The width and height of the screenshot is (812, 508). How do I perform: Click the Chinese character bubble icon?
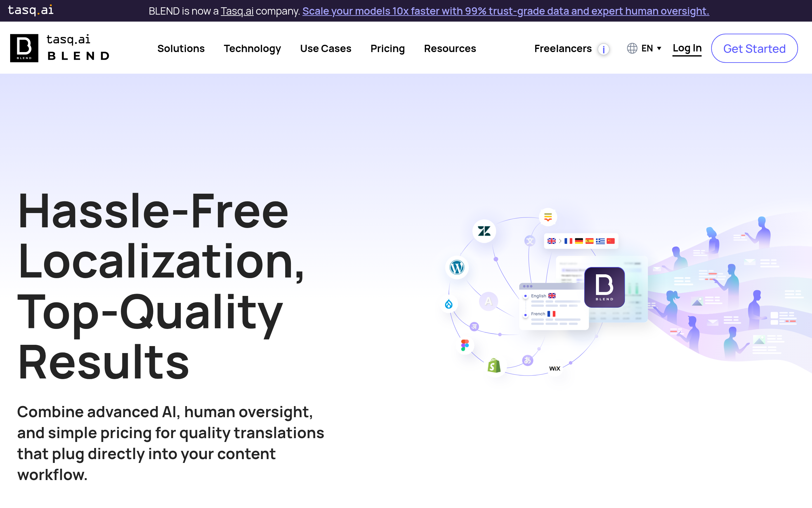coord(529,241)
